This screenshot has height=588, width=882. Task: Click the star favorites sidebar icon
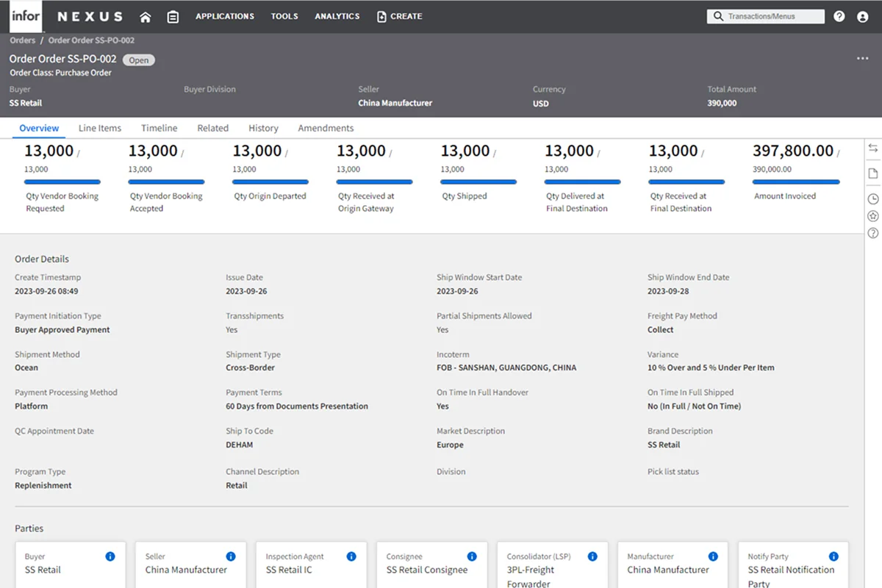[x=873, y=216]
